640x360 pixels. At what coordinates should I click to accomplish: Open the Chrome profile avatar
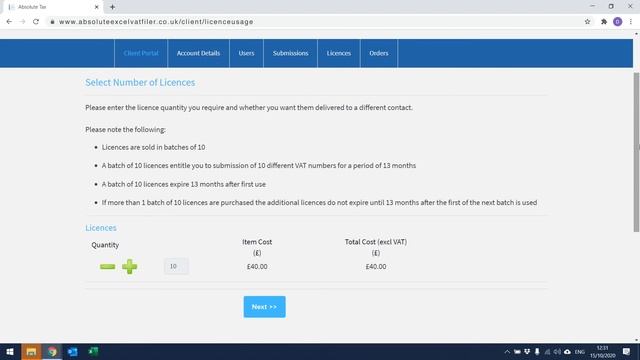tap(618, 22)
